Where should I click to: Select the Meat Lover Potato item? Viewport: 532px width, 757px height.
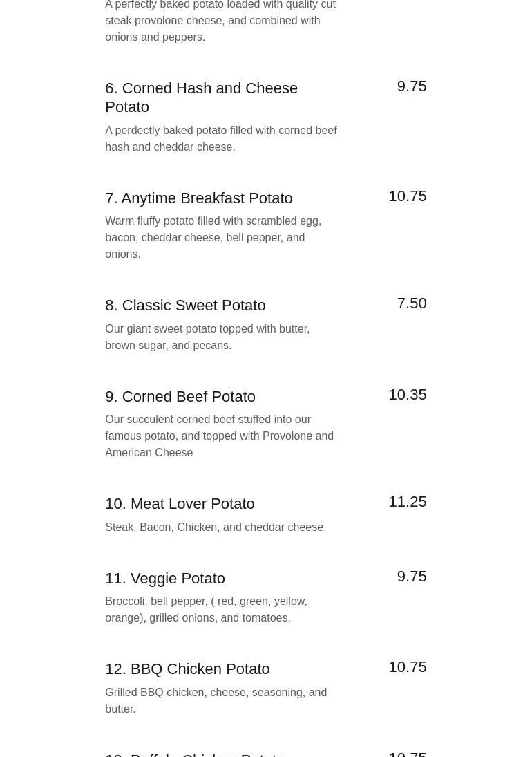[x=180, y=504]
